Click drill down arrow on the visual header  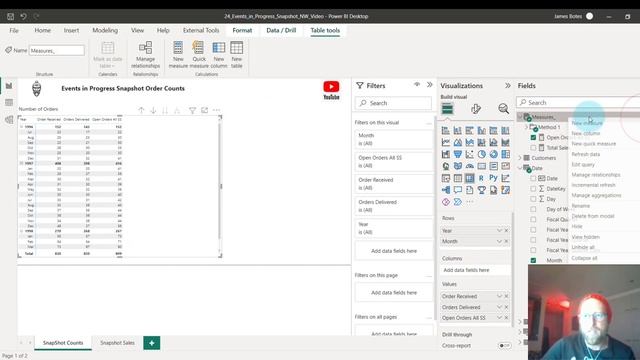pyautogui.click(x=153, y=110)
